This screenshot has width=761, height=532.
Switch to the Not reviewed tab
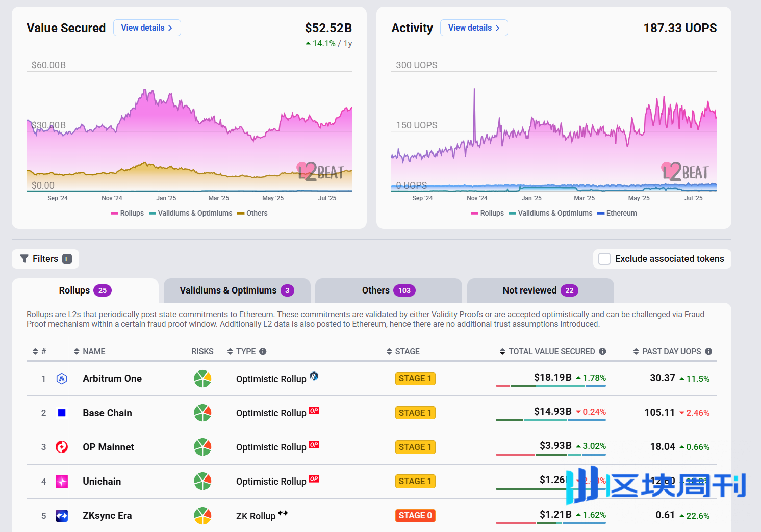pos(541,290)
